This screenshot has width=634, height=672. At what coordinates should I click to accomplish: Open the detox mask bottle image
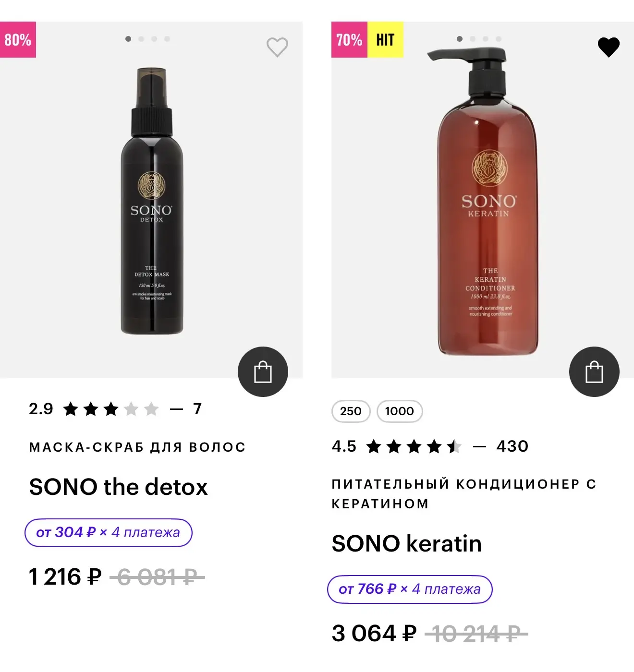[152, 202]
